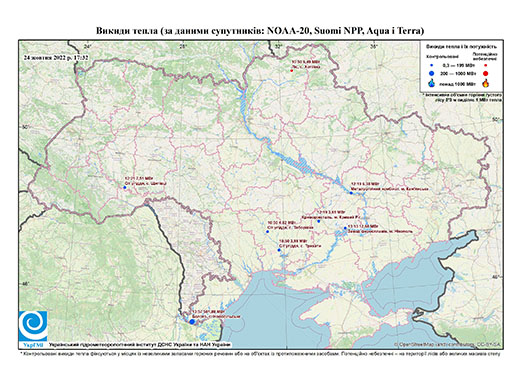Click the forest-fire intensity note below the legend
520x368 pixels.
(x=463, y=97)
